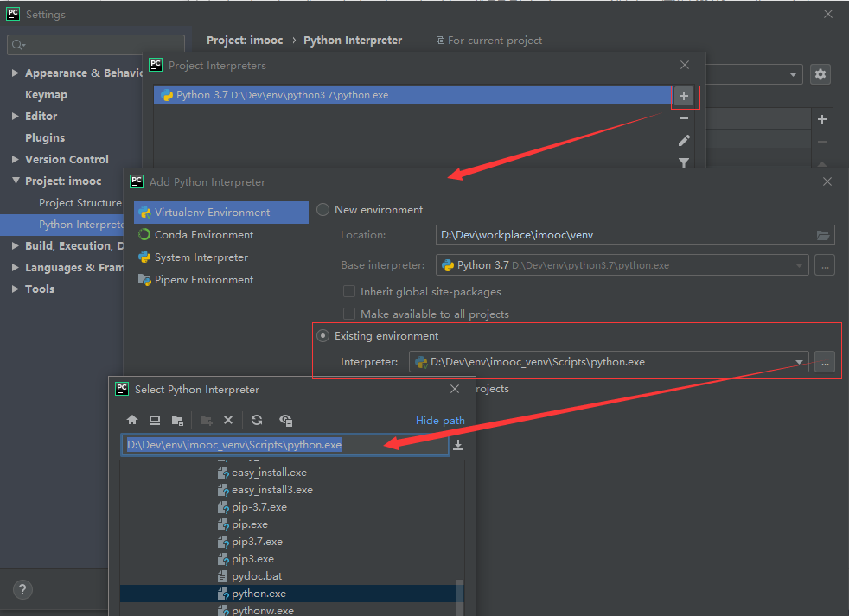Click the install package plus icon in Settings
This screenshot has height=616, width=849.
(822, 119)
